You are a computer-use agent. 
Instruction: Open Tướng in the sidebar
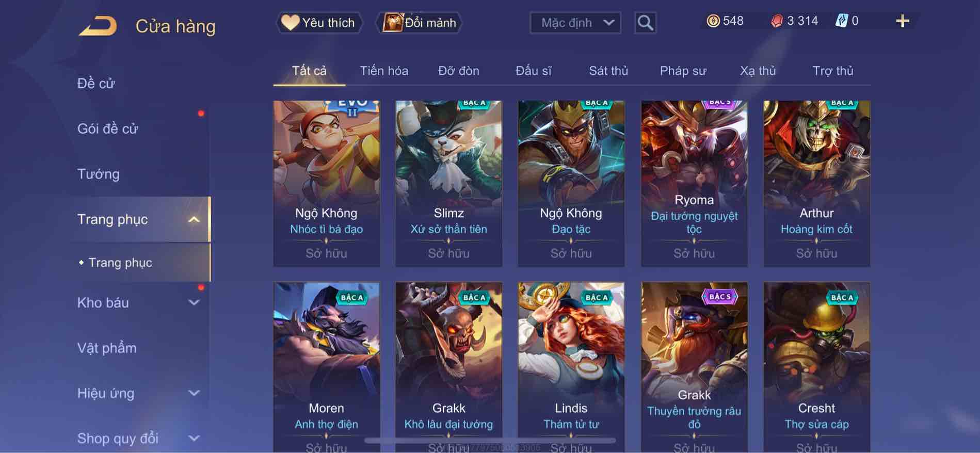(x=99, y=174)
